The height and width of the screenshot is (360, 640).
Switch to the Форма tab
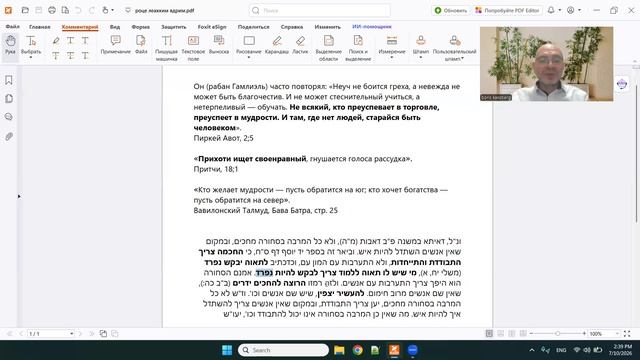(x=140, y=27)
